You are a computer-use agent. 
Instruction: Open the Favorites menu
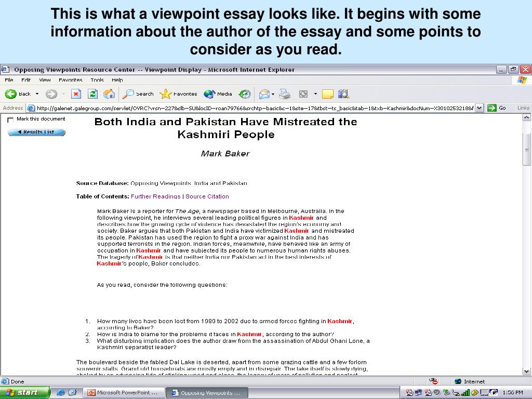point(71,80)
